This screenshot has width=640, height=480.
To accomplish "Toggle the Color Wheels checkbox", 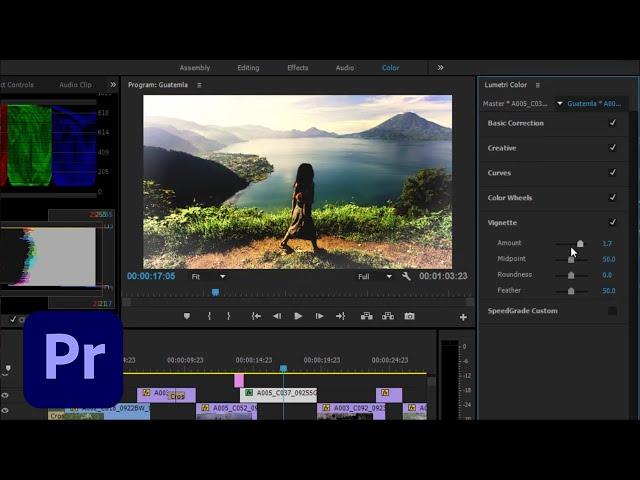I will click(x=612, y=197).
